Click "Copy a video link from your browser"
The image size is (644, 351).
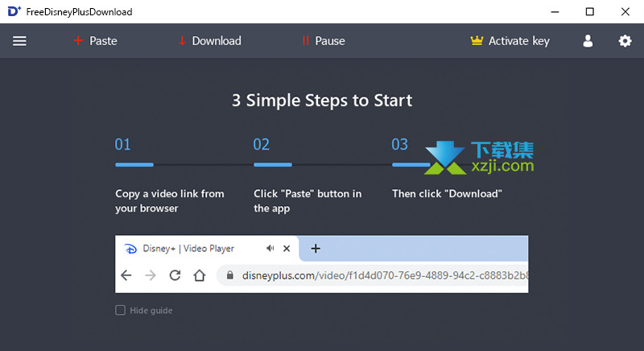click(170, 200)
